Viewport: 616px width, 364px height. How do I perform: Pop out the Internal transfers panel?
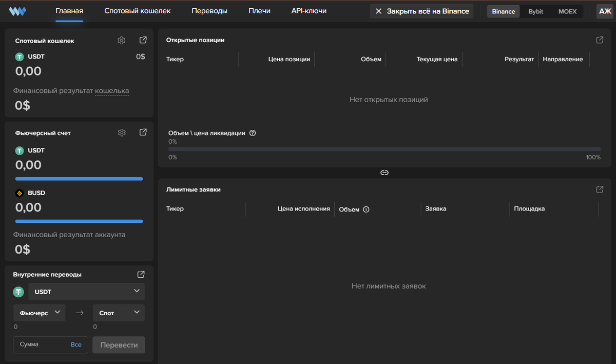point(141,274)
